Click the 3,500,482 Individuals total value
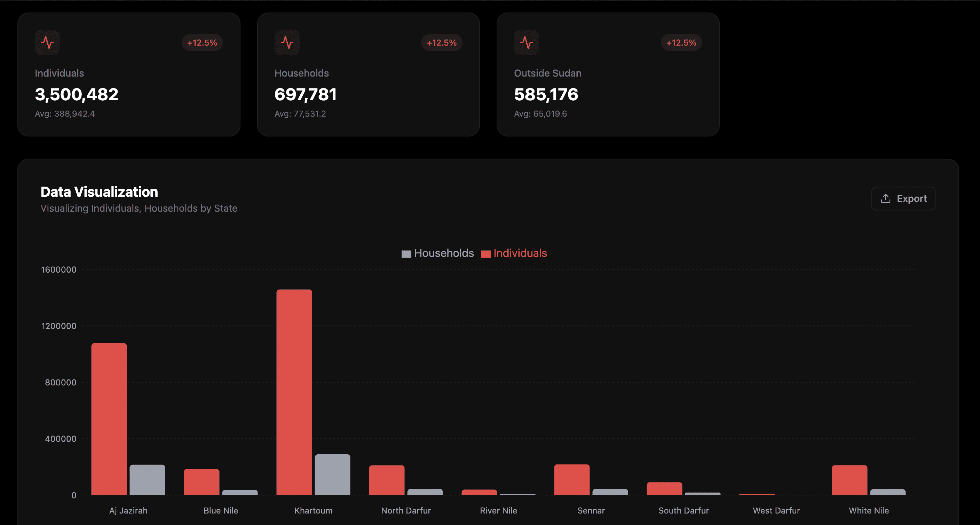 pyautogui.click(x=77, y=94)
